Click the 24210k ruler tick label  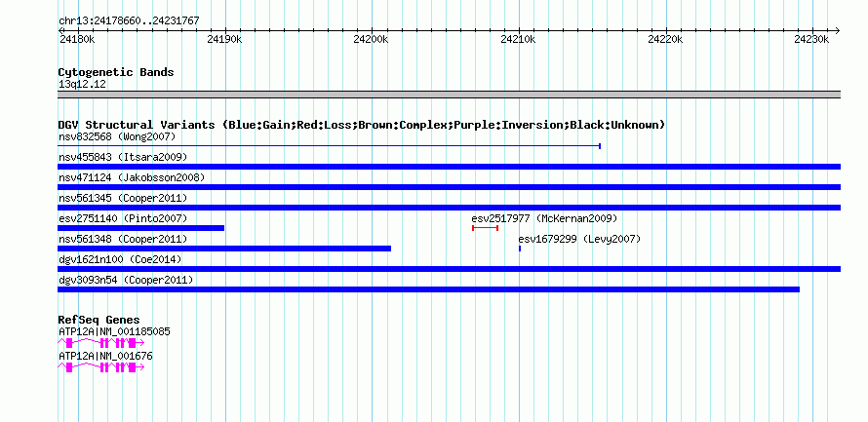(x=519, y=40)
